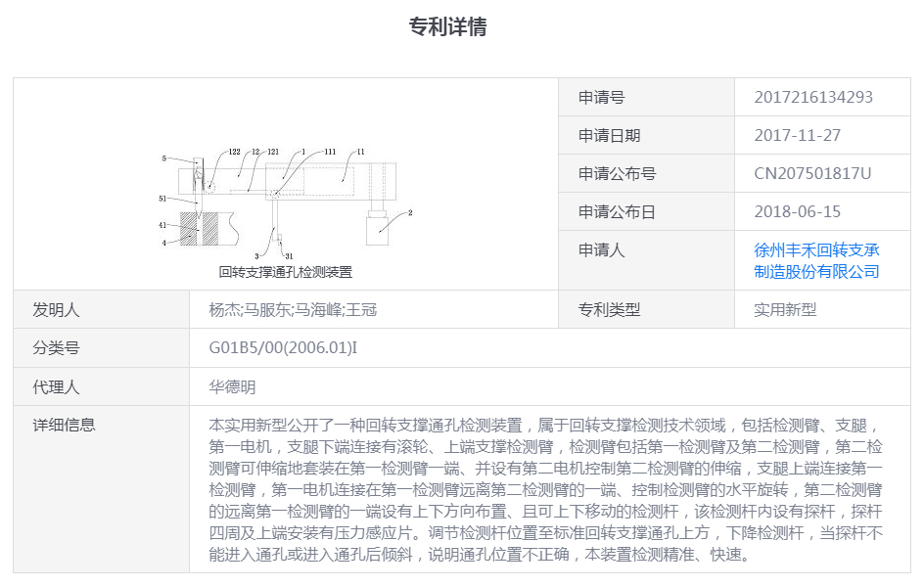This screenshot has height=587, width=924.
Task: Click the 专利类型 field label
Action: [609, 309]
